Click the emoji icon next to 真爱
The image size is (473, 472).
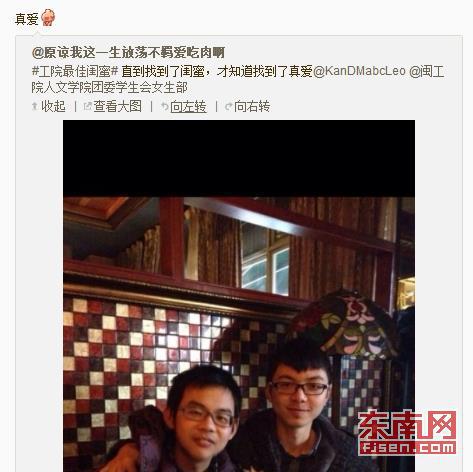pyautogui.click(x=48, y=18)
